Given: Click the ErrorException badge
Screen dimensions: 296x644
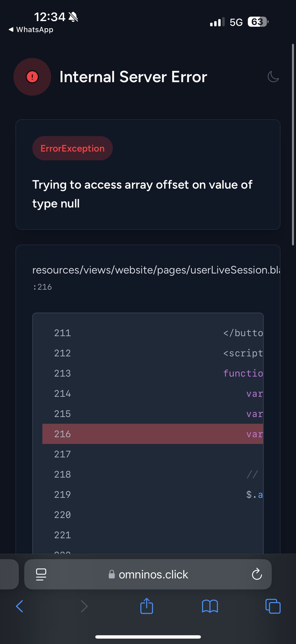Looking at the screenshot, I should [73, 148].
